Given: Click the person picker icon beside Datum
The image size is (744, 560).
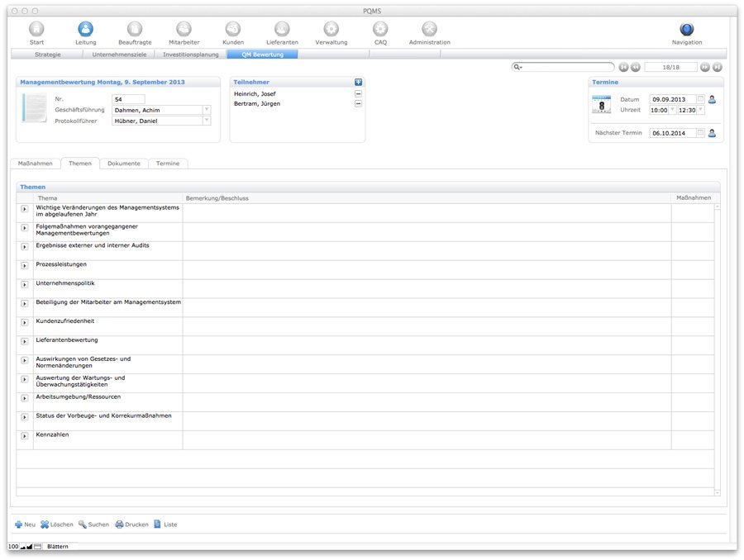Looking at the screenshot, I should click(x=712, y=99).
